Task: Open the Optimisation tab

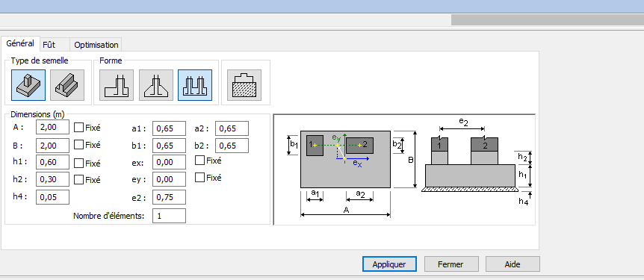Action: coord(96,45)
